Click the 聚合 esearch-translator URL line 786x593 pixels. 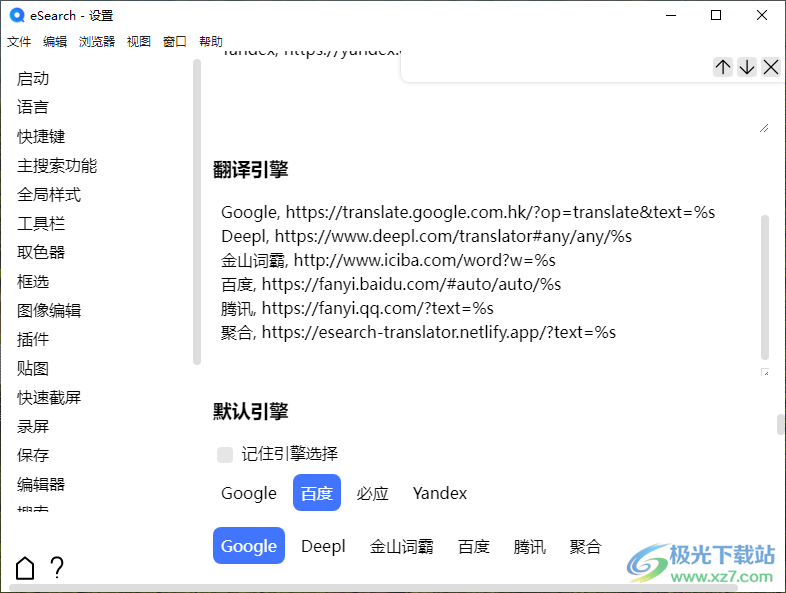pyautogui.click(x=419, y=332)
